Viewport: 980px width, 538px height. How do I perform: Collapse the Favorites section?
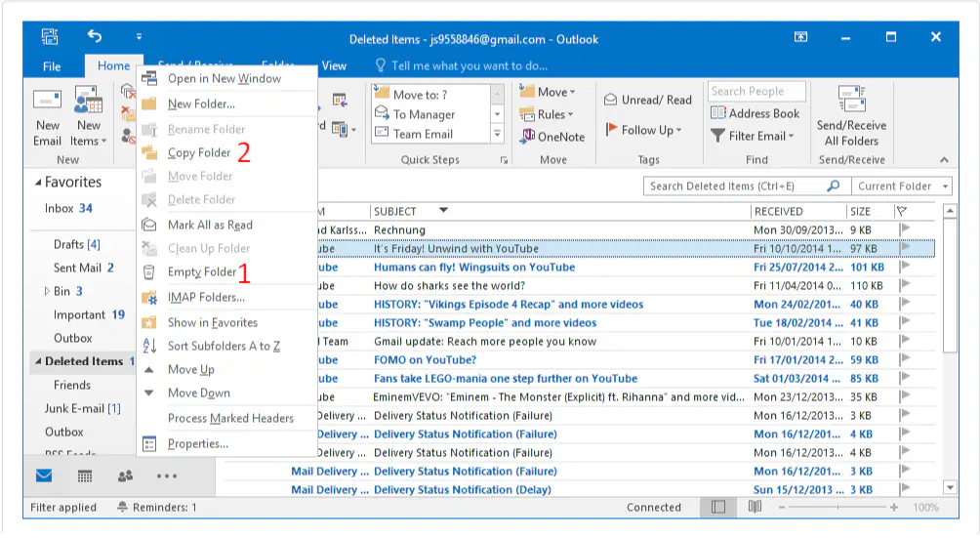pyautogui.click(x=38, y=183)
